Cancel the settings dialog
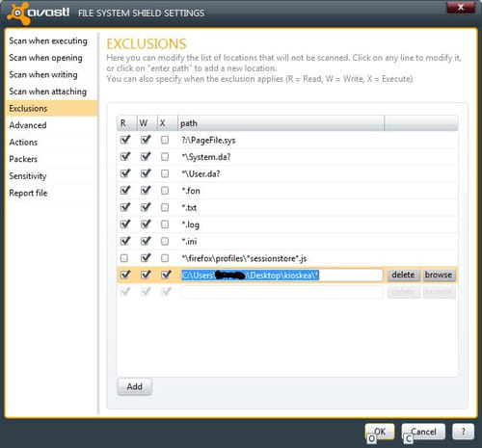Image resolution: width=482 pixels, height=448 pixels. click(x=423, y=432)
